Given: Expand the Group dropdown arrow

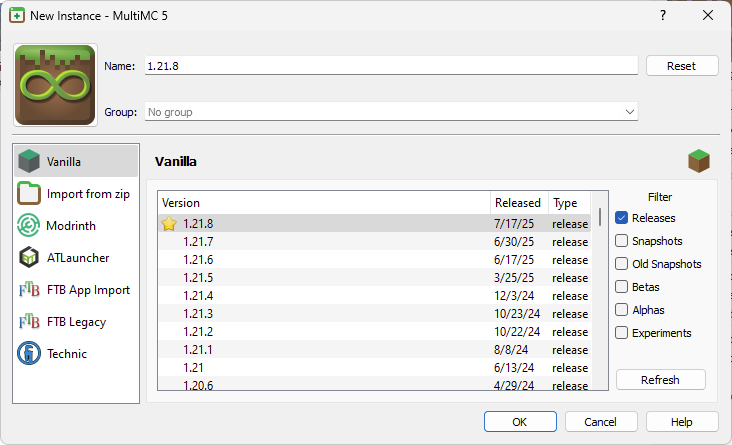Looking at the screenshot, I should click(629, 112).
